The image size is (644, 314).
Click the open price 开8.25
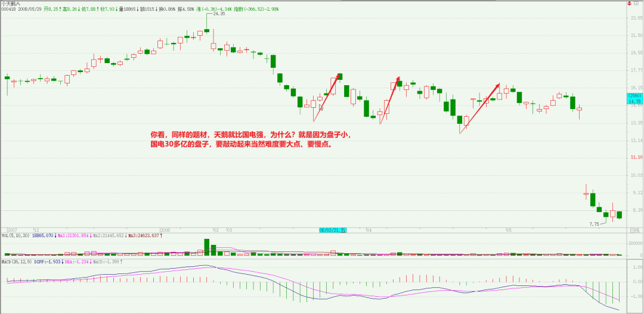tap(51, 8)
